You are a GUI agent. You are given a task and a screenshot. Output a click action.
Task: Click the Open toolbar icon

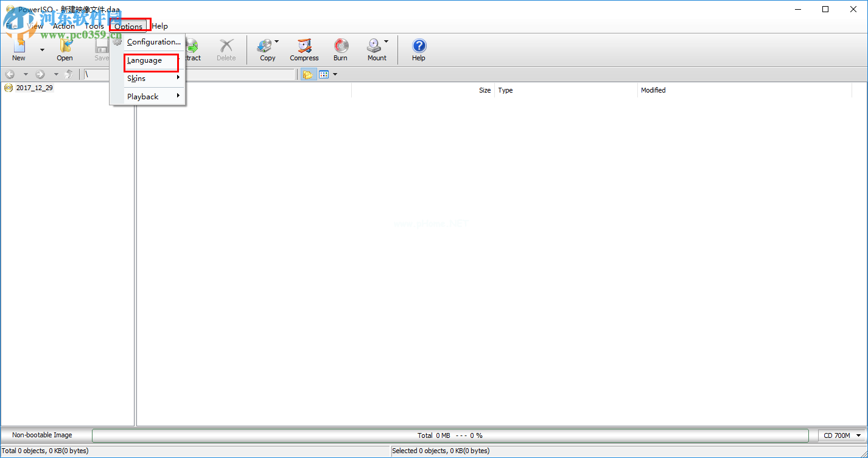tap(65, 46)
